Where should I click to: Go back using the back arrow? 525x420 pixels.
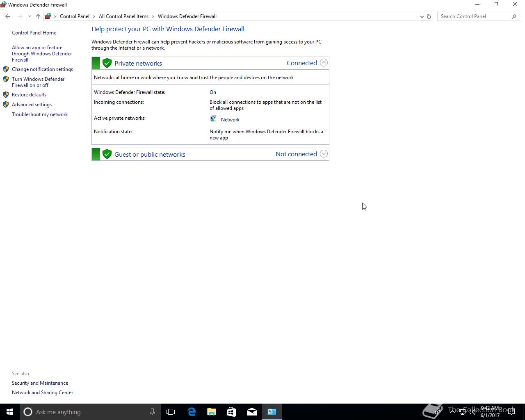(x=8, y=16)
